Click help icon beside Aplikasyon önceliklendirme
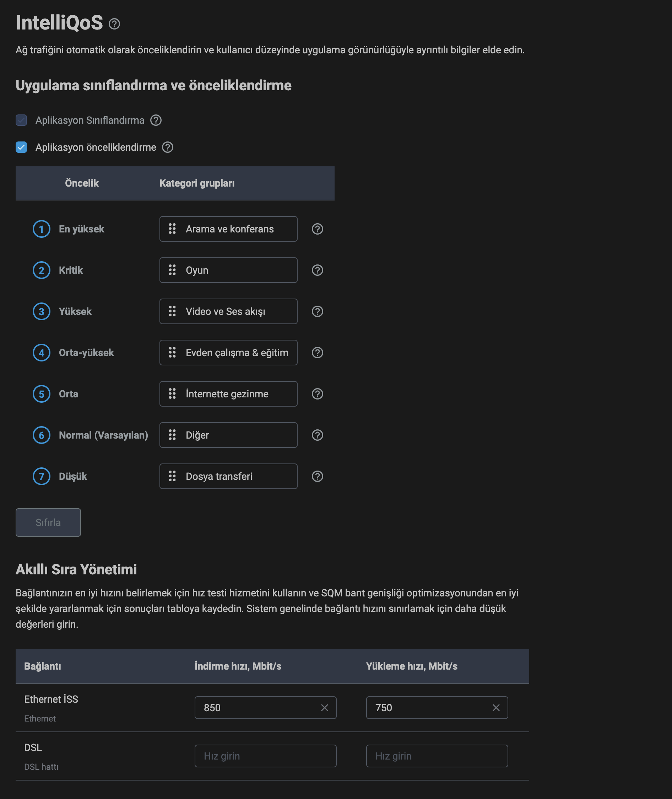This screenshot has height=799, width=672. [x=168, y=147]
